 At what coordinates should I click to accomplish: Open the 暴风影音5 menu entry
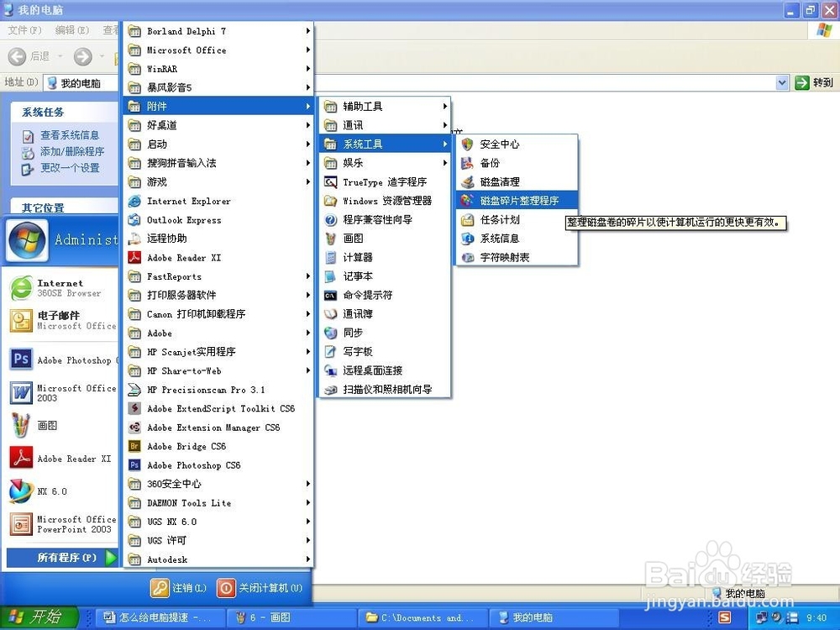(x=218, y=87)
